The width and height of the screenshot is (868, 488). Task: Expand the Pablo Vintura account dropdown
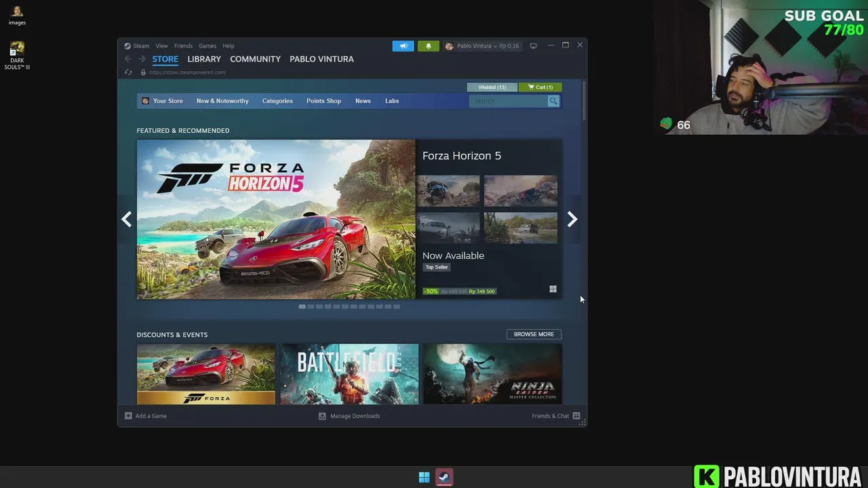click(482, 46)
